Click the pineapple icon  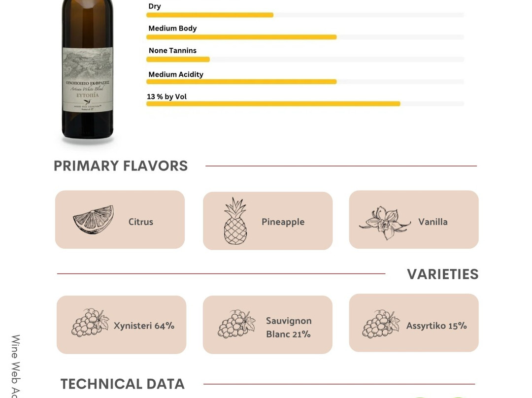pos(235,221)
